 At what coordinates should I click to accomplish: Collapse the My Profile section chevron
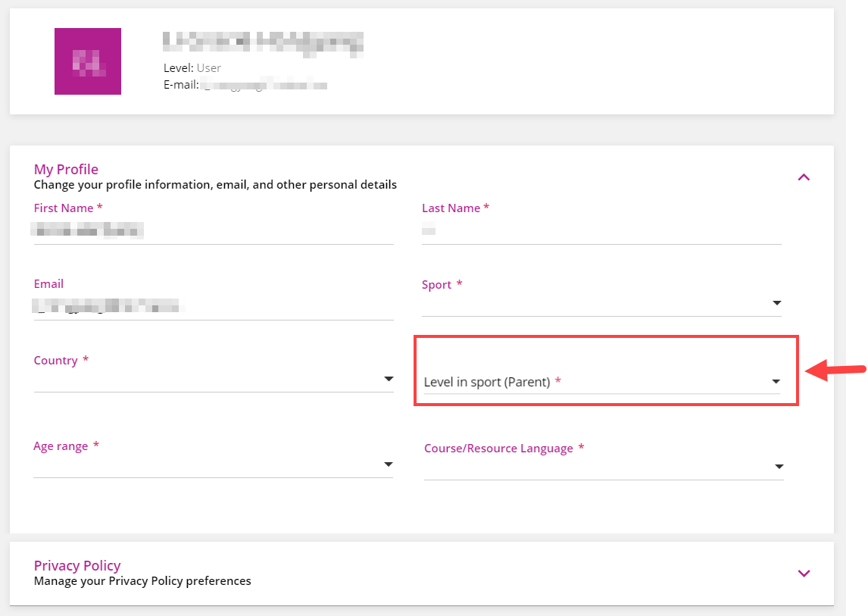804,177
